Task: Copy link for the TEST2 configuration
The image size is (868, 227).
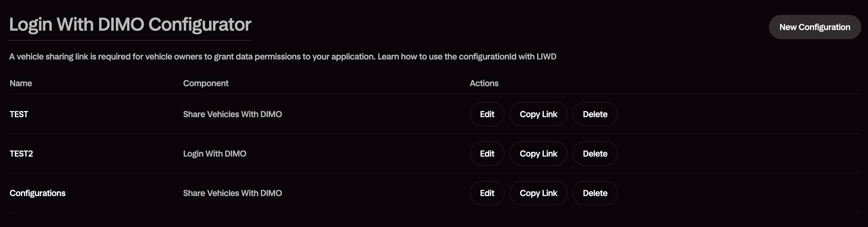Action: pos(538,154)
